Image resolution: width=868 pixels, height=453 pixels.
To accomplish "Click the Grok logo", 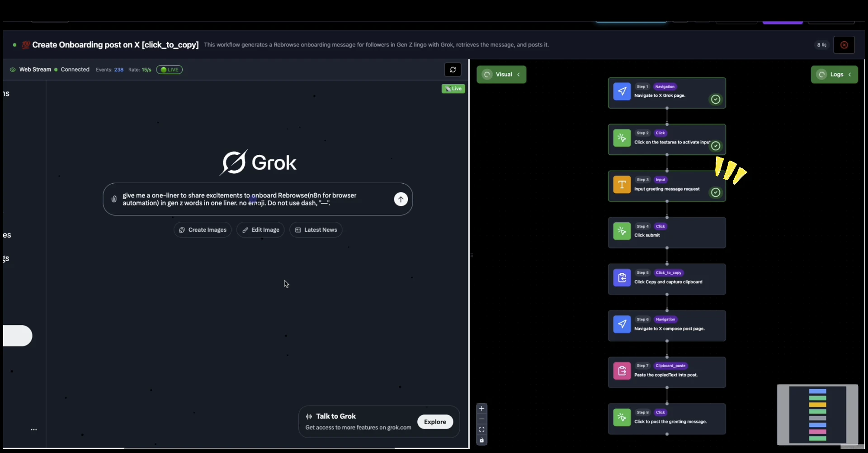I will 258,162.
